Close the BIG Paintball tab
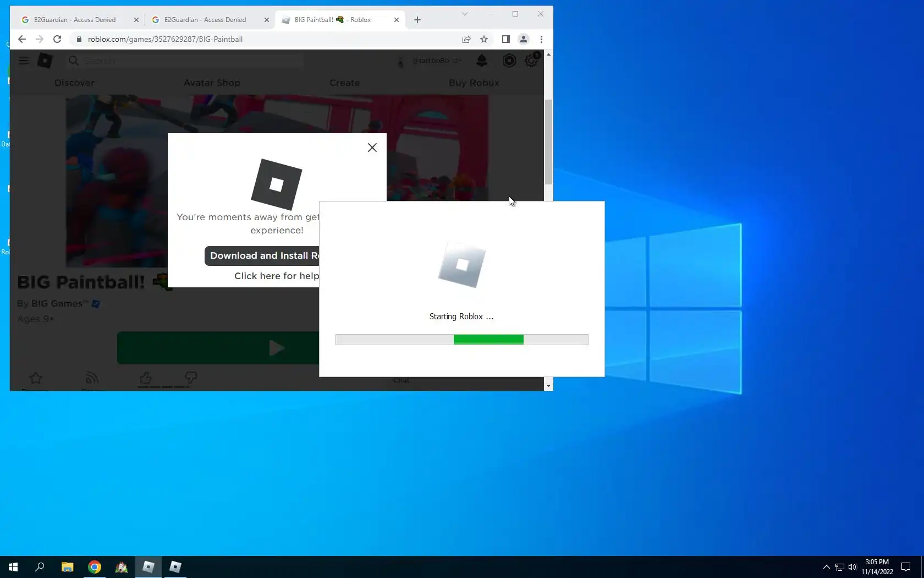The width and height of the screenshot is (924, 578). pyautogui.click(x=397, y=20)
